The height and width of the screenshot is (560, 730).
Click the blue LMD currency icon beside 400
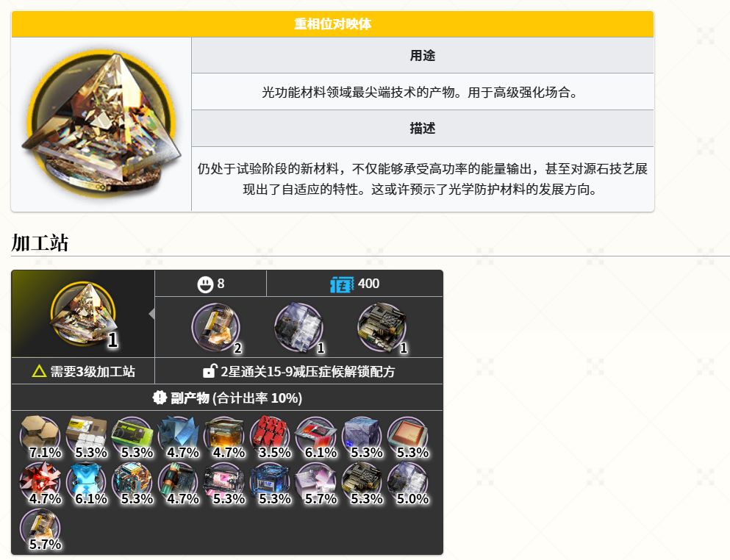(x=342, y=284)
